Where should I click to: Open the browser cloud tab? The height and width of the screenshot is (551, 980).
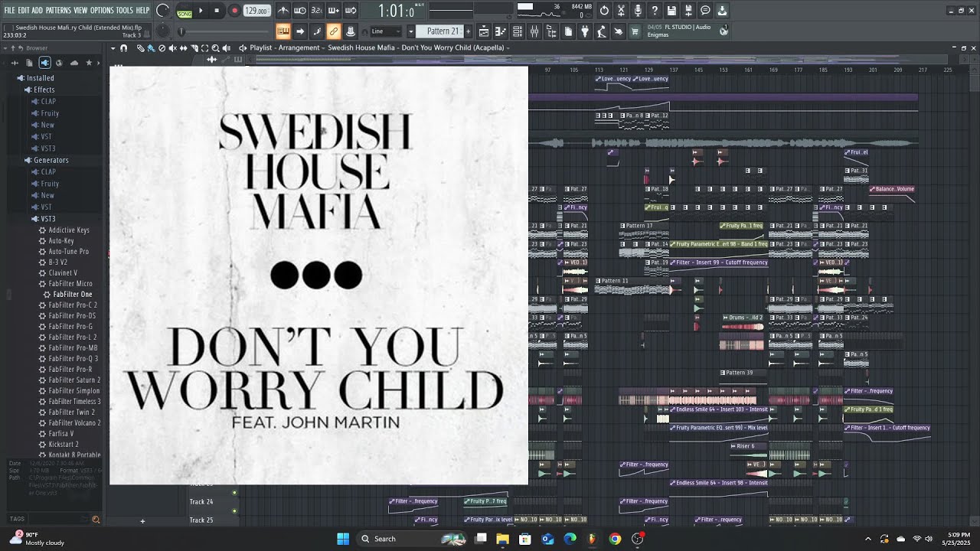click(74, 63)
